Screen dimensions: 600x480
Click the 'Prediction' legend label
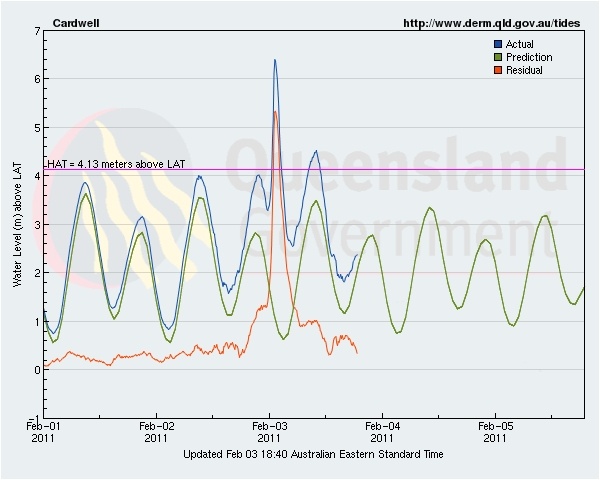click(529, 57)
